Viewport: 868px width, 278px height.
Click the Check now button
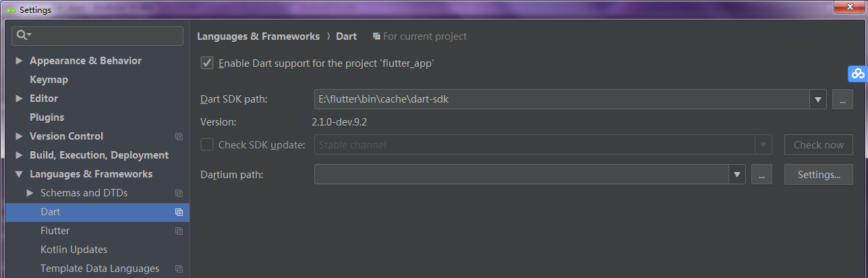[x=818, y=144]
